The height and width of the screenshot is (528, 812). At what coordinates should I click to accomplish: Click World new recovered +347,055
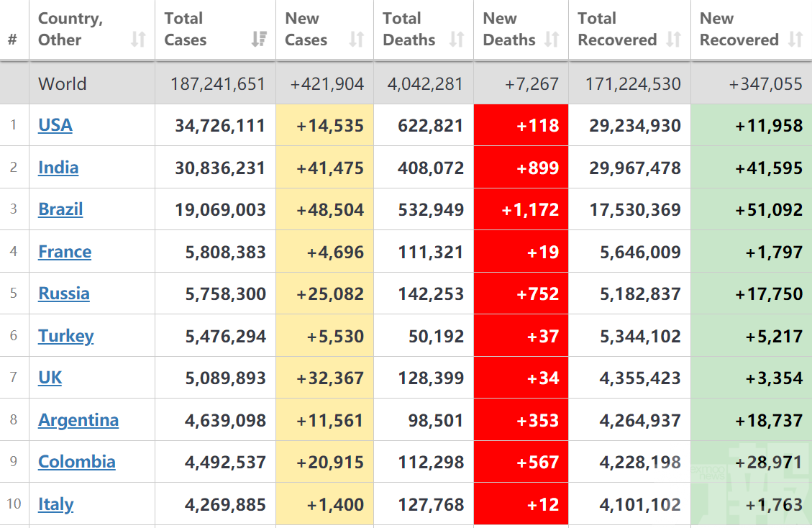[765, 84]
